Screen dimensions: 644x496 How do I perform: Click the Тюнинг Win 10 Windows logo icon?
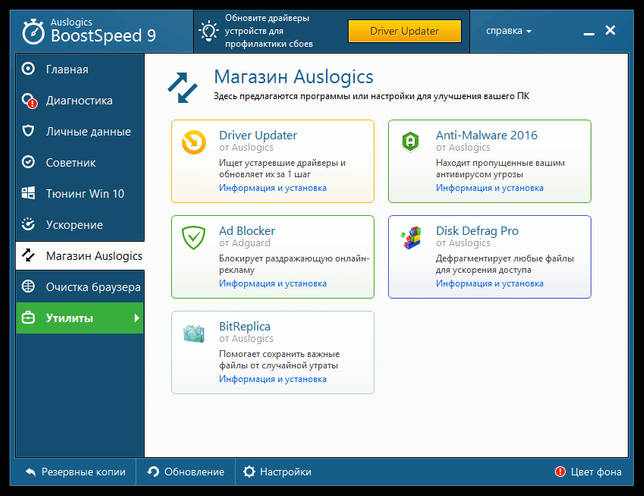point(28,193)
